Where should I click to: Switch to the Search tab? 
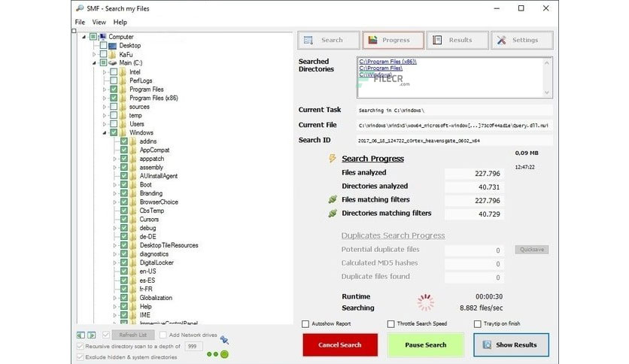point(329,40)
